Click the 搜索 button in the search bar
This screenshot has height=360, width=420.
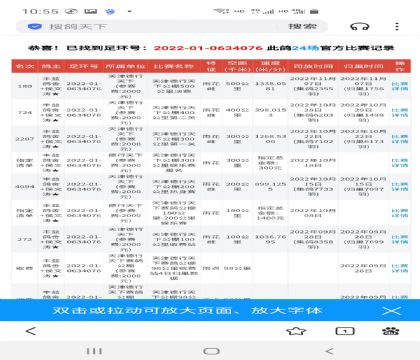pyautogui.click(x=303, y=26)
